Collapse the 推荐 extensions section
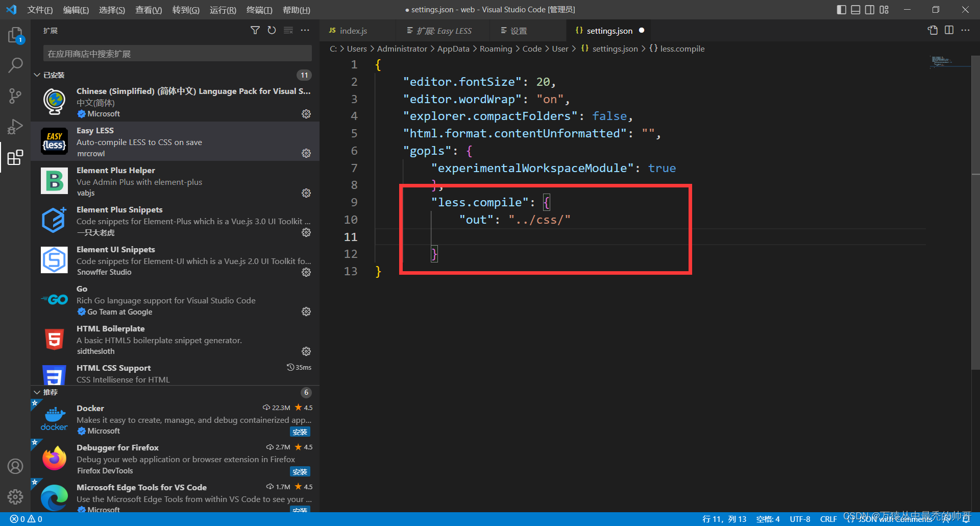The width and height of the screenshot is (980, 526). coord(37,392)
